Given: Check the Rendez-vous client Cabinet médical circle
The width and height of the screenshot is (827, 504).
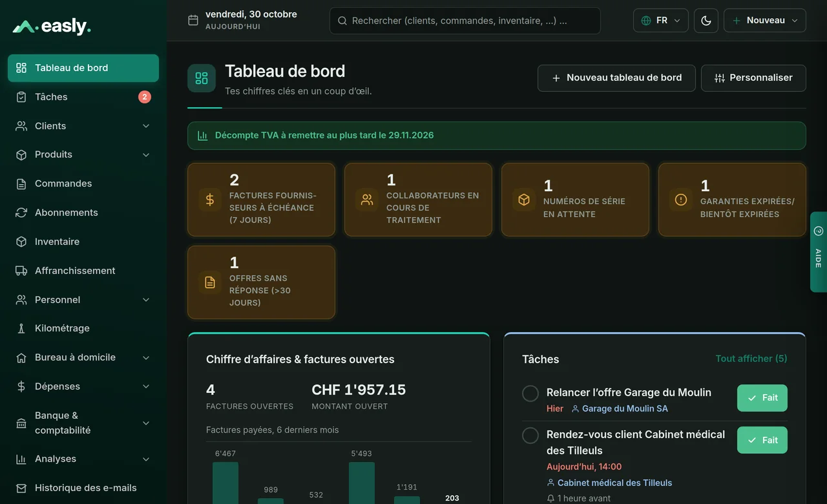Looking at the screenshot, I should [530, 435].
